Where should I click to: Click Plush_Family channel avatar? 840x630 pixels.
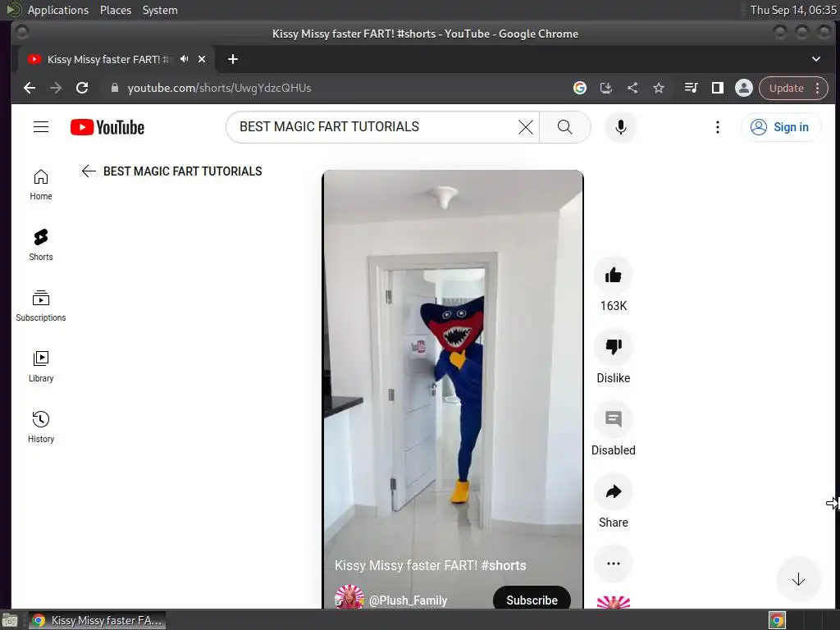tap(349, 597)
